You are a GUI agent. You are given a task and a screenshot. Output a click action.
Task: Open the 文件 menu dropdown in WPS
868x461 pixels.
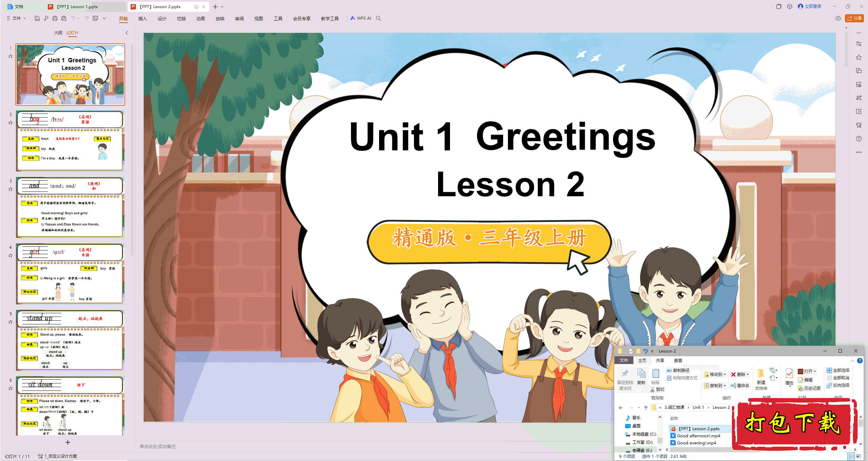pos(16,18)
